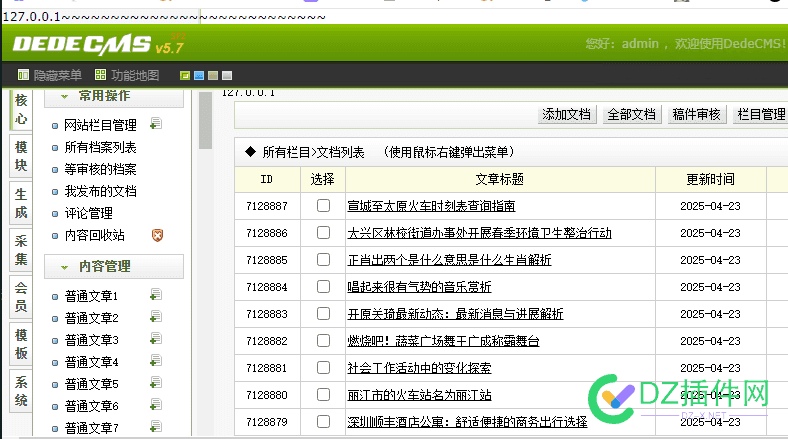Switch to the 系统 side tab
Image resolution: width=788 pixels, height=439 pixels.
coord(21,391)
